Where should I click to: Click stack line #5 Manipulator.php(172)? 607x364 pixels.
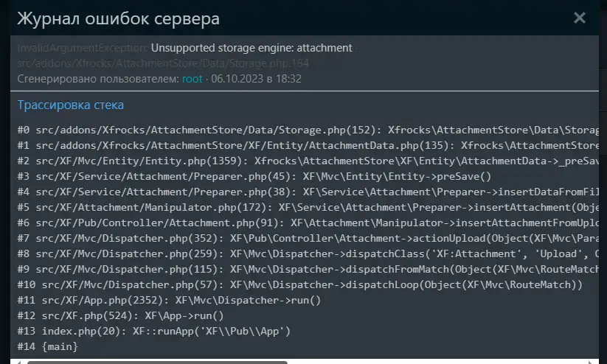[308, 207]
